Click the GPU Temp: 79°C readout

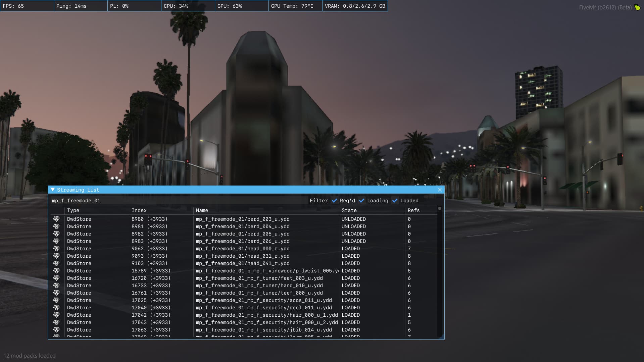coord(295,6)
